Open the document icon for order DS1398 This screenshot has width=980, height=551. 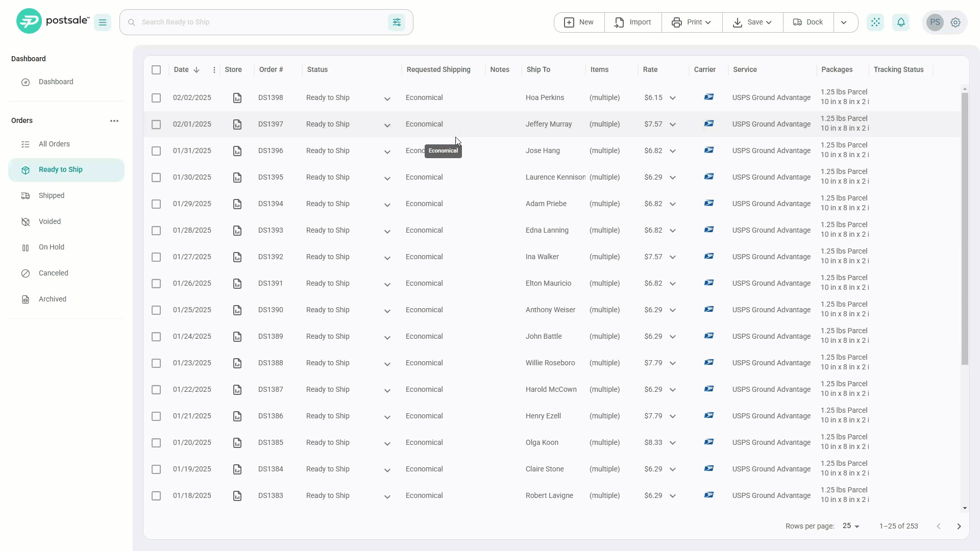[x=237, y=97]
